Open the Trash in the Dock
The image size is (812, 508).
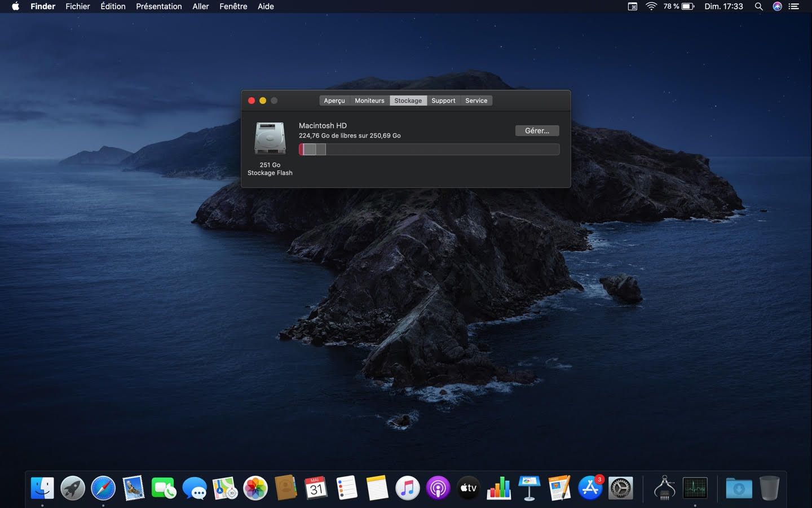(769, 488)
